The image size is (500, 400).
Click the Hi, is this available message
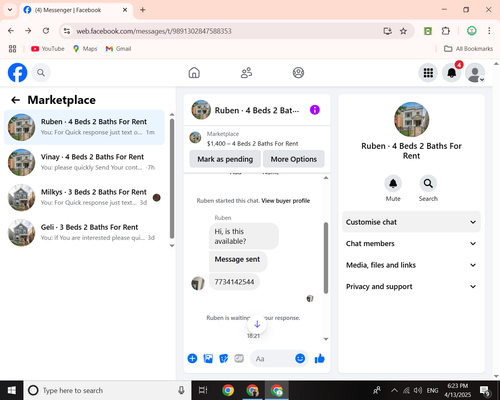pyautogui.click(x=244, y=236)
